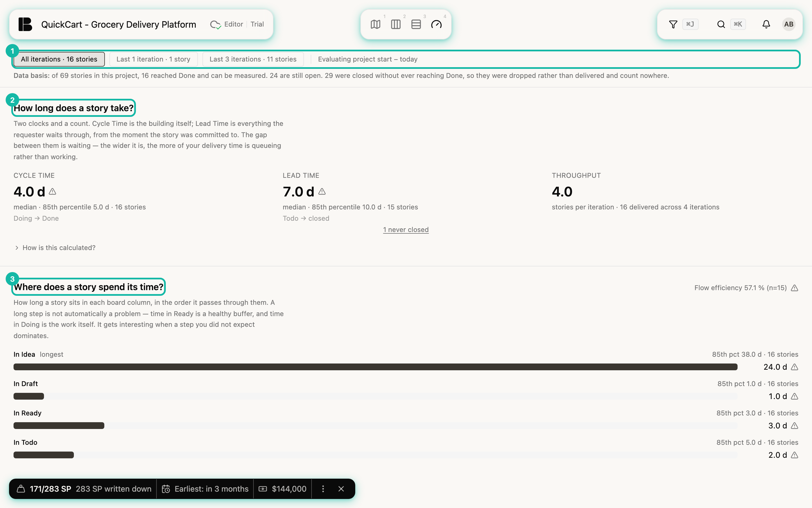The height and width of the screenshot is (508, 812).
Task: Click the cloud sync status icon
Action: click(215, 25)
